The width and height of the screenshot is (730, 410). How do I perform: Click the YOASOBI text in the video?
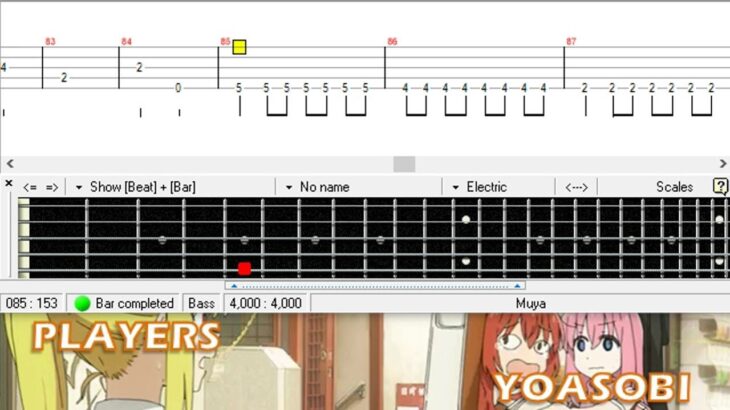592,387
